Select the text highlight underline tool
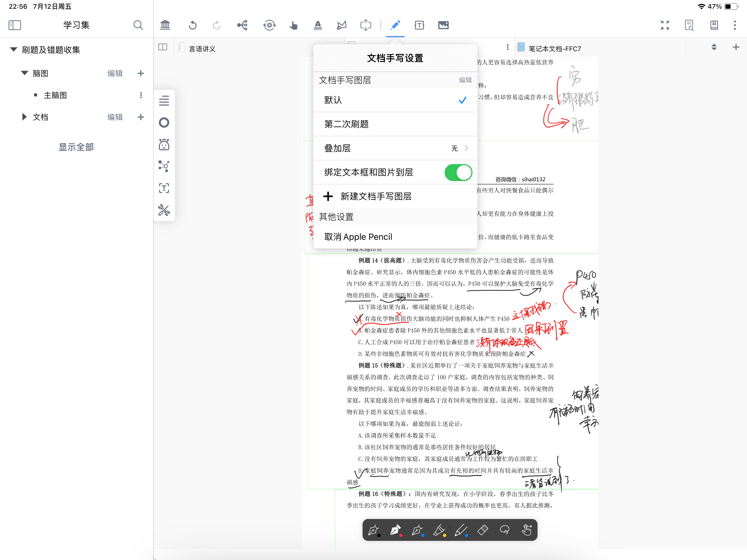Image resolution: width=747 pixels, height=560 pixels. click(x=318, y=25)
